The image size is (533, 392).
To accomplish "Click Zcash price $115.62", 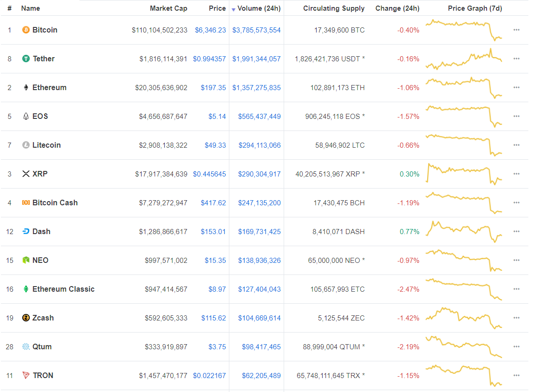I will pyautogui.click(x=214, y=318).
